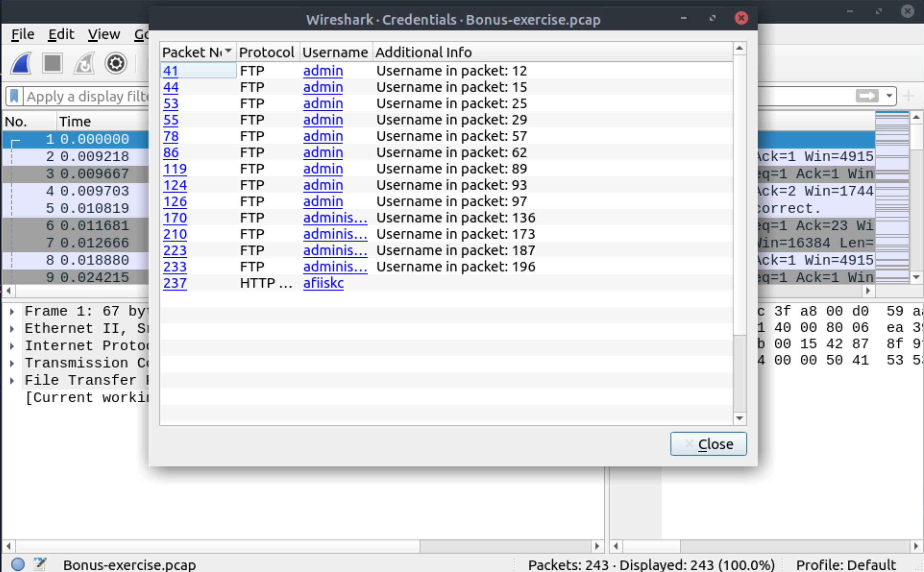The image size is (924, 572).
Task: Expand the Frame 1 tree node
Action: (12, 311)
